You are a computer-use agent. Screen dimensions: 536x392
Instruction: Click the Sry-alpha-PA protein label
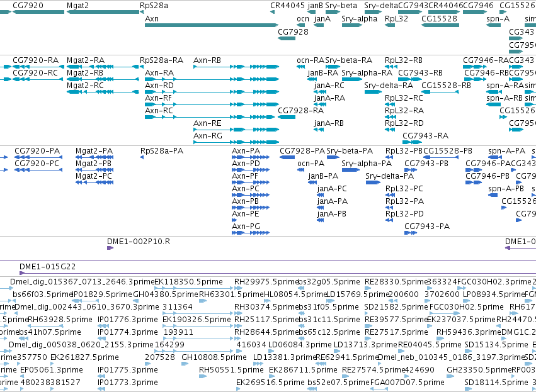click(367, 164)
